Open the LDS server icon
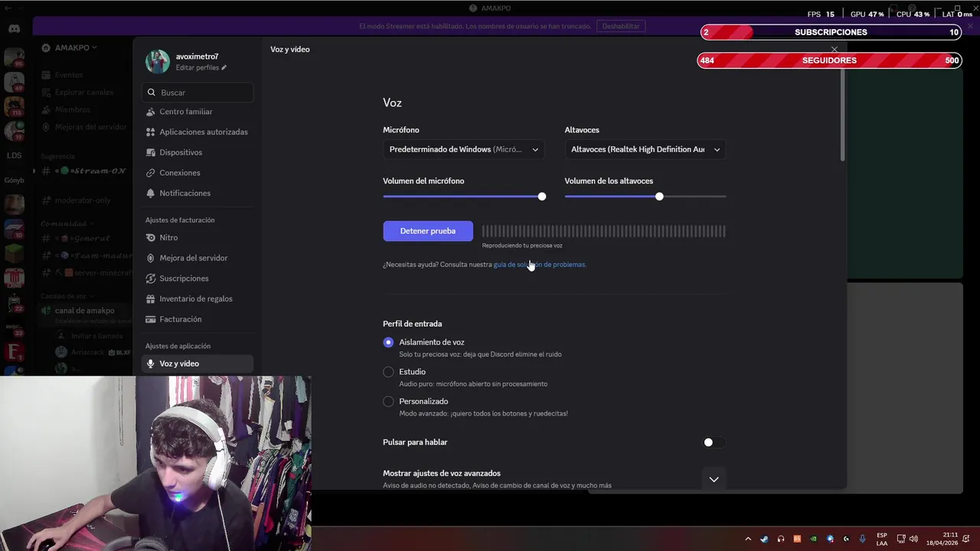This screenshot has width=980, height=551. [14, 155]
